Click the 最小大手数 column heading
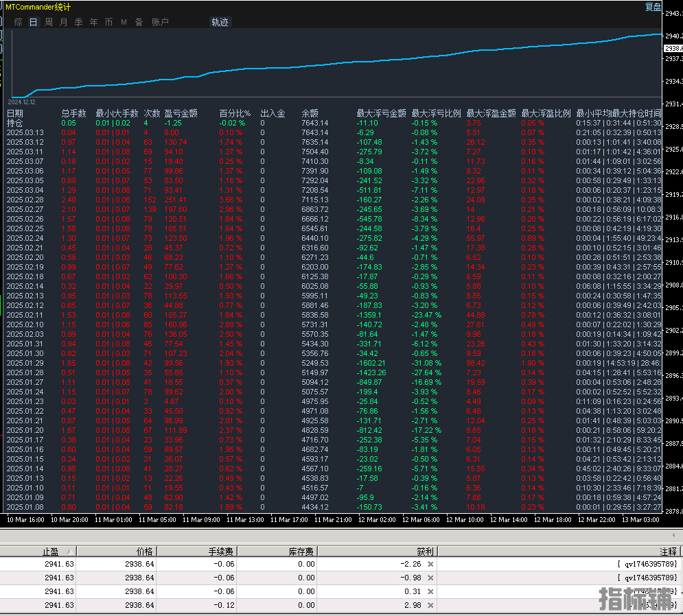The image size is (683, 616). (x=117, y=114)
